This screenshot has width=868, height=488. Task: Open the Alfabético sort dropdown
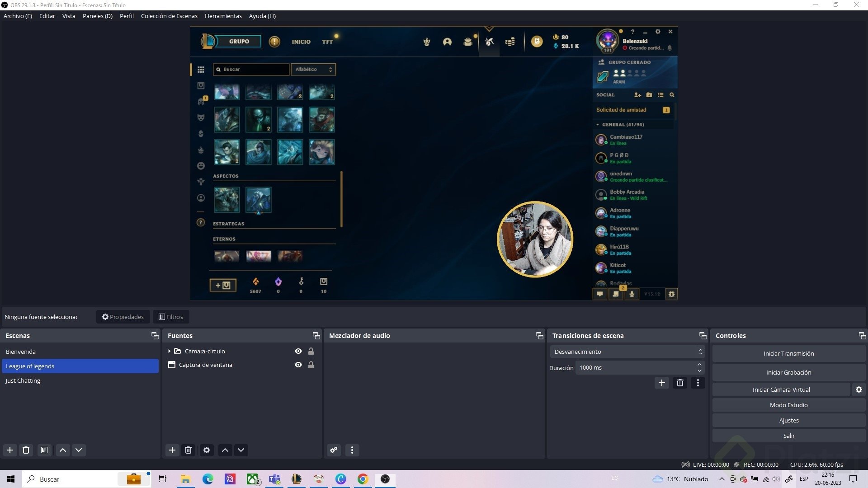coord(313,69)
